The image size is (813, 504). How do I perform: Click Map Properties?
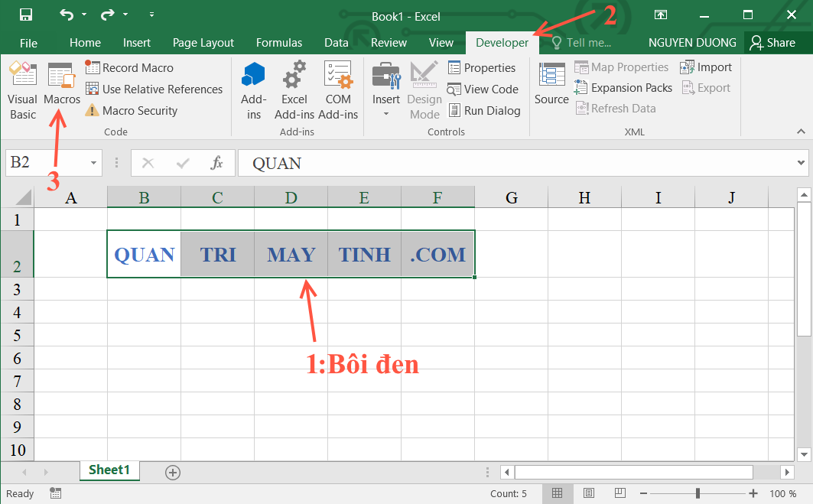621,67
